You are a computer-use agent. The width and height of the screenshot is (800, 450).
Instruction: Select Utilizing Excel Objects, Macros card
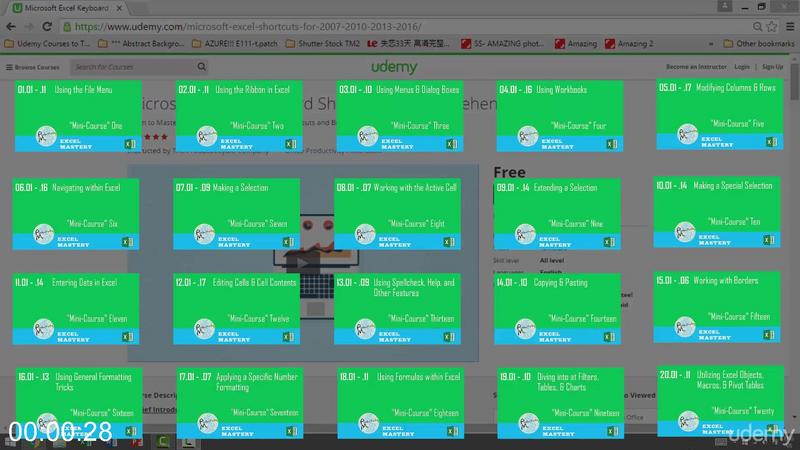click(720, 402)
